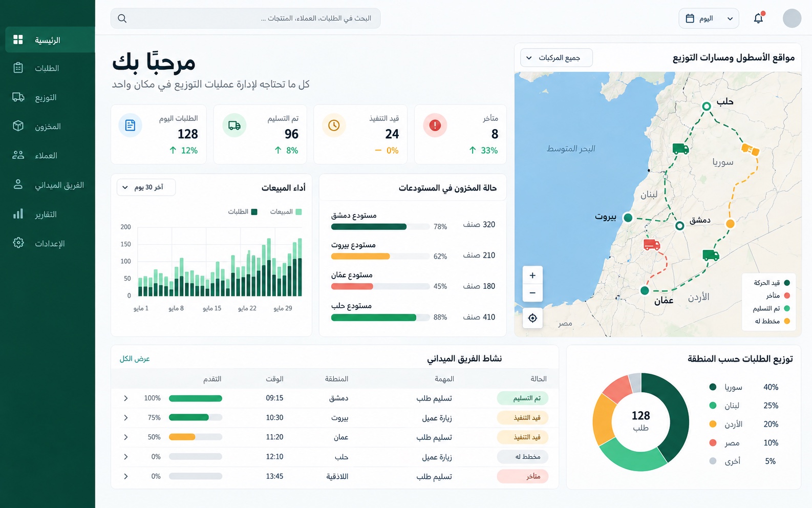
Task: Click the search input field
Action: (245, 18)
